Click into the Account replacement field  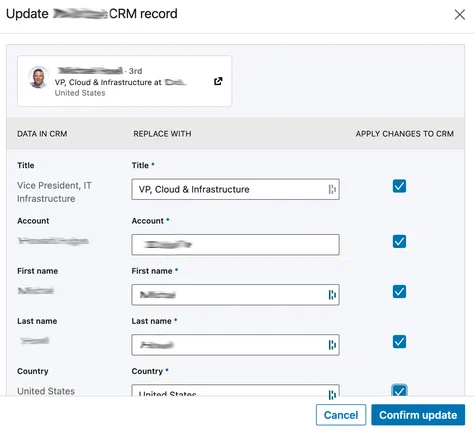(x=235, y=245)
